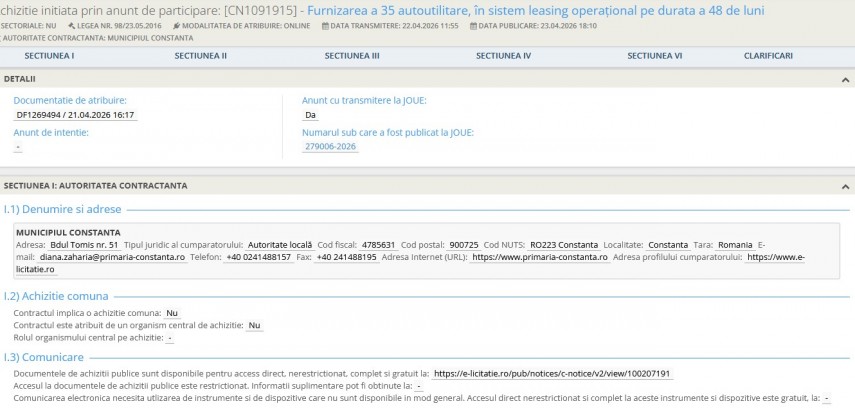This screenshot has width=855, height=408.
Task: Collapse the Detalii panel
Action: point(846,78)
